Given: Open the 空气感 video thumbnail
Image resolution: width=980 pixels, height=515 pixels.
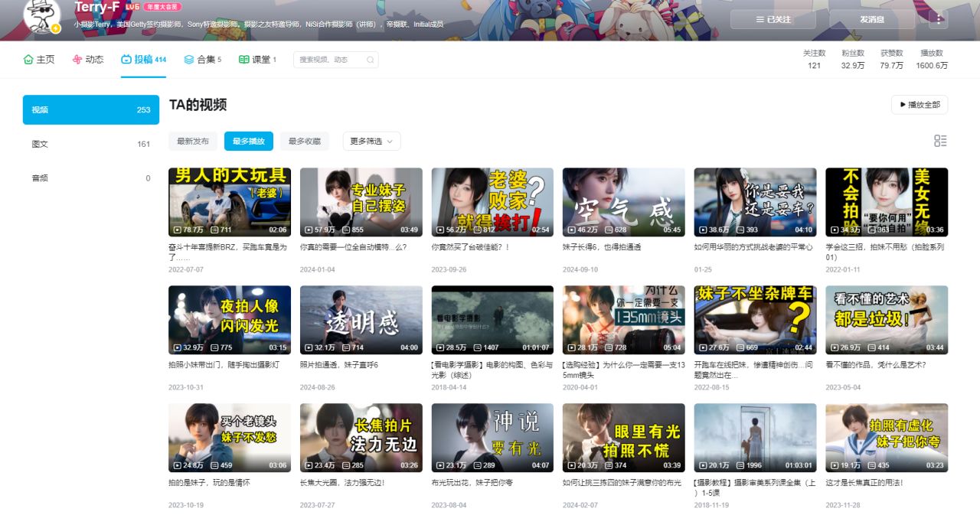Looking at the screenshot, I should [624, 202].
